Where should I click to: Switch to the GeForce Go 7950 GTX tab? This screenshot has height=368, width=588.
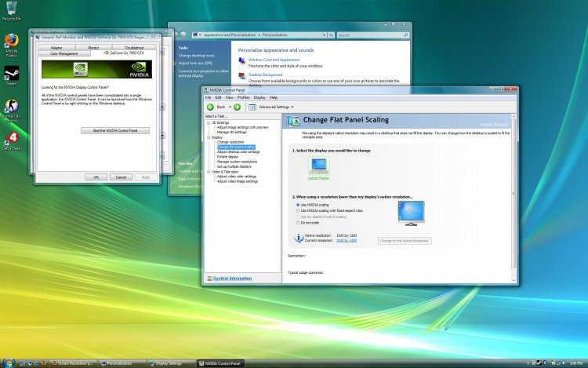(x=124, y=53)
